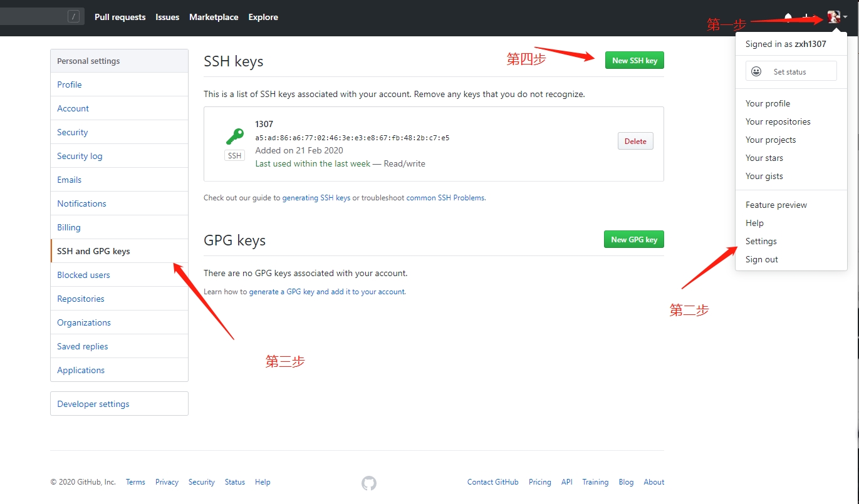Click the Set status button
Viewport: 859px width, 504px height.
tap(791, 71)
